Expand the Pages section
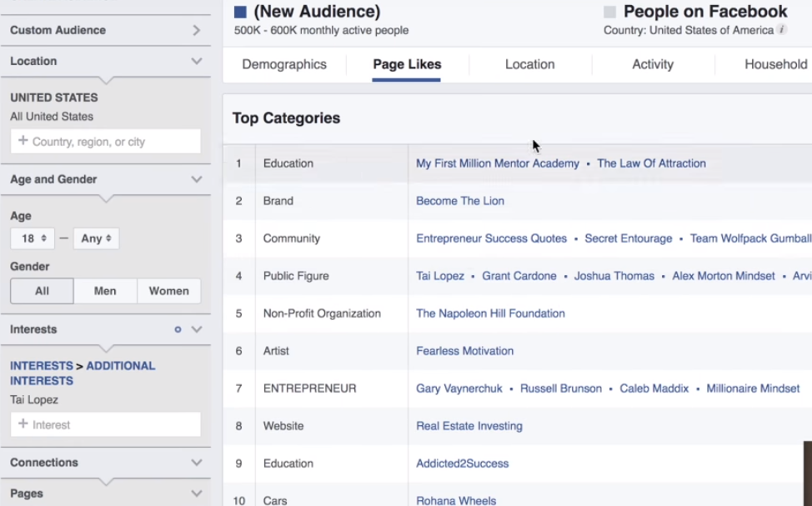 106,493
